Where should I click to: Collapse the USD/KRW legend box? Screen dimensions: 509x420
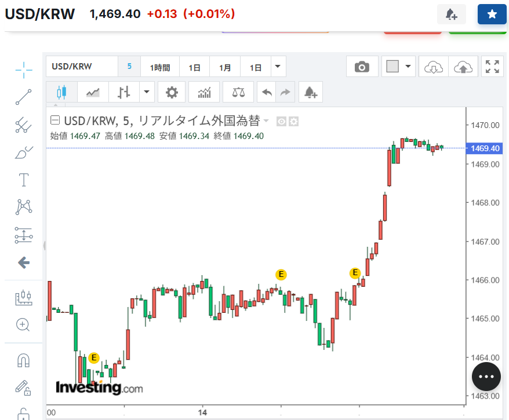pyautogui.click(x=55, y=121)
